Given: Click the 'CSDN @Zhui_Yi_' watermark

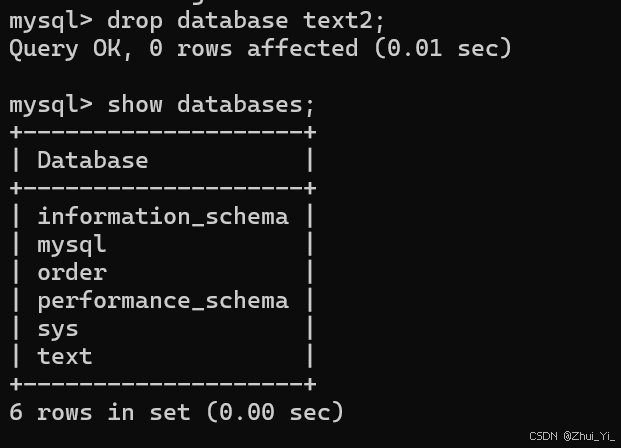Looking at the screenshot, I should (572, 436).
